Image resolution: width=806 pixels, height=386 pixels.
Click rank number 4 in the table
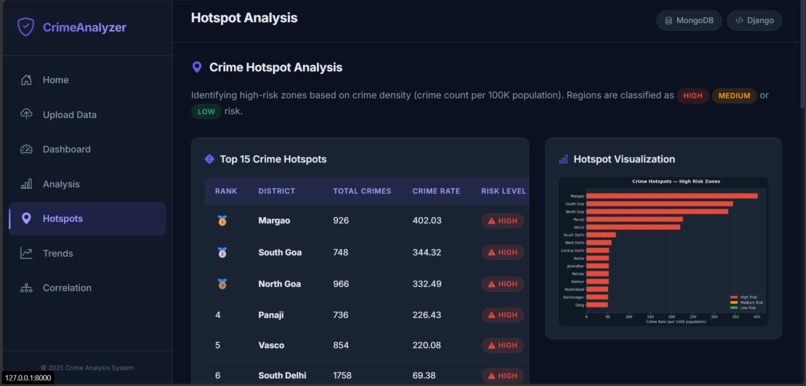218,315
